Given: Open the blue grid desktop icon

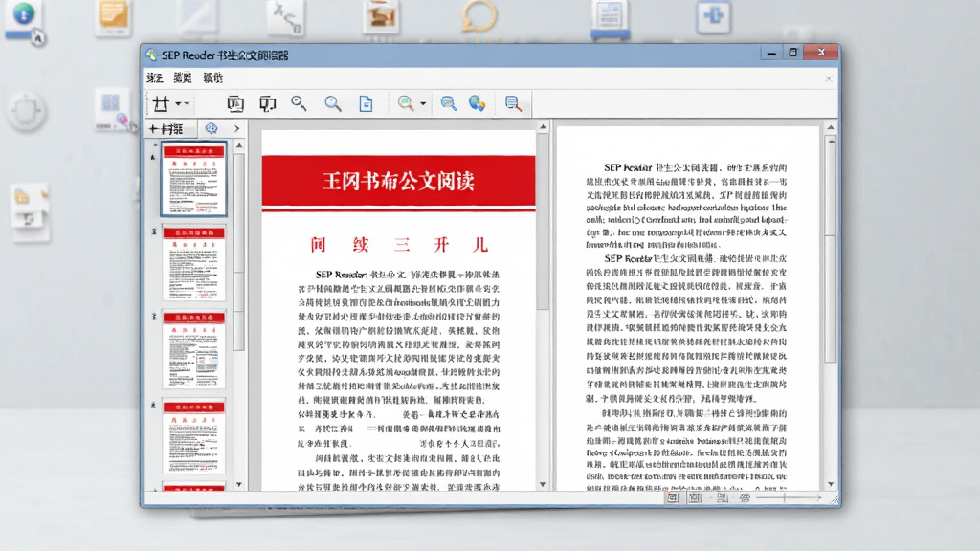Looking at the screenshot, I should [112, 110].
